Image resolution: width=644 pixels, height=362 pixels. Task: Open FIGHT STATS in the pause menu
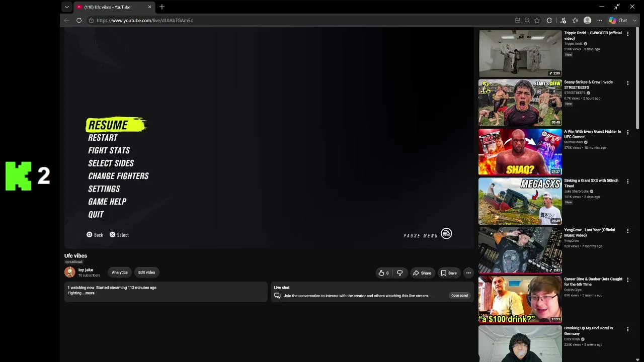pos(109,150)
